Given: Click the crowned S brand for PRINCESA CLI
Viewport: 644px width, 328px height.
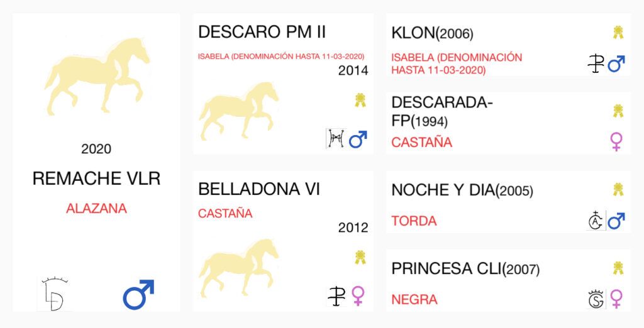Looking at the screenshot, I should pyautogui.click(x=596, y=298).
